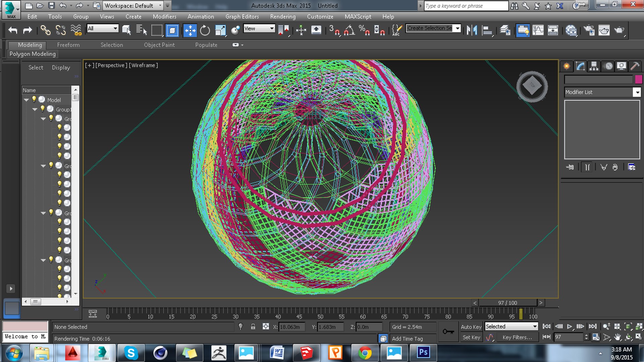Open the Edit menu

tap(32, 16)
